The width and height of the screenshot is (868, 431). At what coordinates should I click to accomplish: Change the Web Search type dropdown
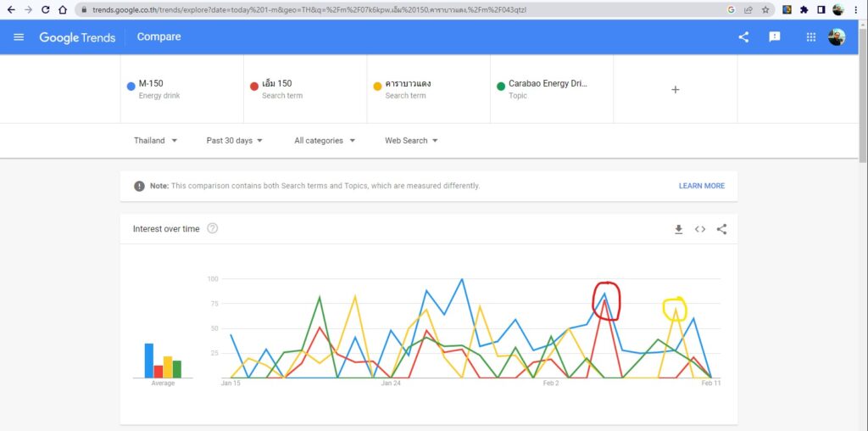pos(411,141)
